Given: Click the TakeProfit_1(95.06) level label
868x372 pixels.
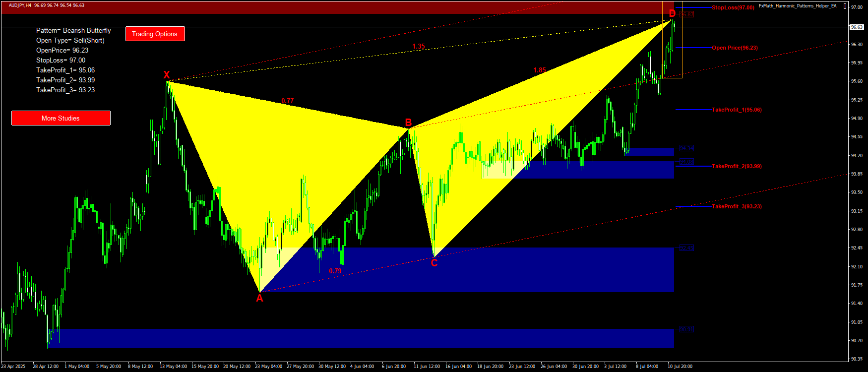Looking at the screenshot, I should [737, 110].
